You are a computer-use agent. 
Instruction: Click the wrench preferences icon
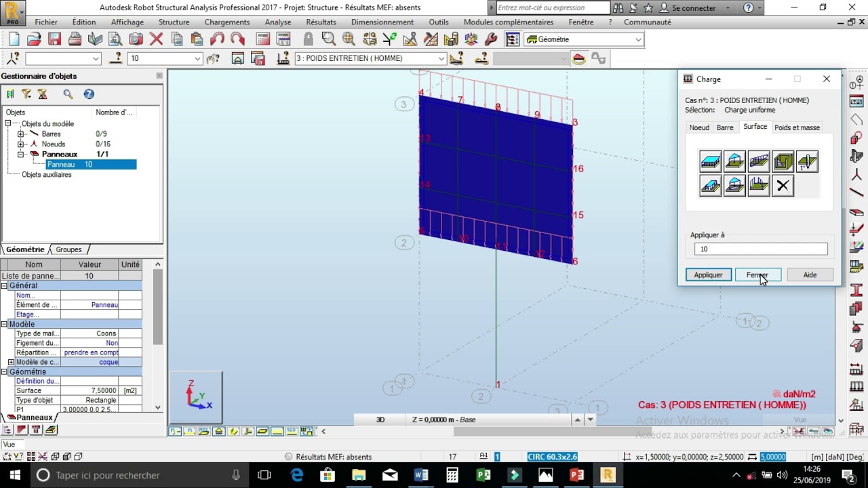tap(492, 39)
